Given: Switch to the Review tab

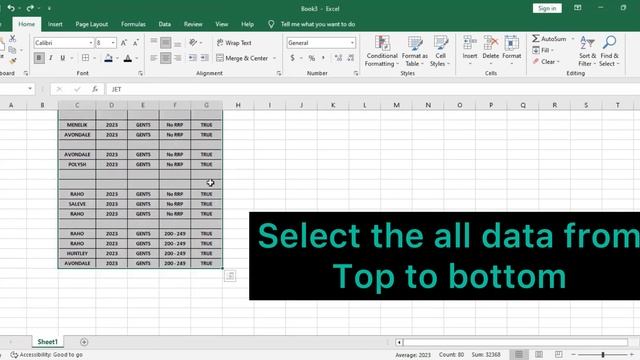Looking at the screenshot, I should [193, 24].
